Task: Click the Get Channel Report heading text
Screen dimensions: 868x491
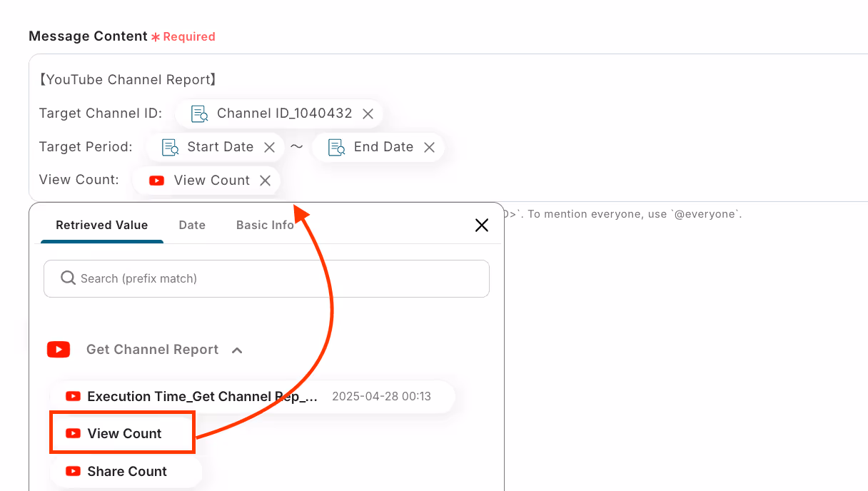Action: coord(153,350)
